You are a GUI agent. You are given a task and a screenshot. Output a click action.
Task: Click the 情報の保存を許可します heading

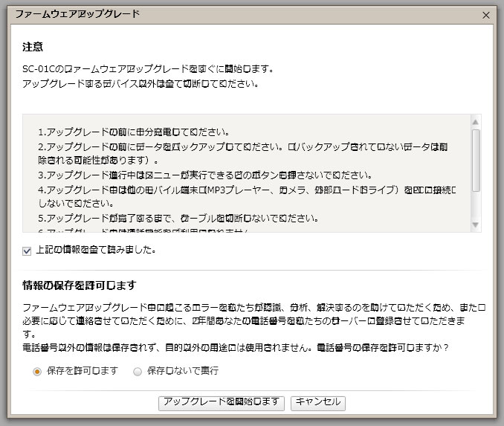pyautogui.click(x=89, y=285)
